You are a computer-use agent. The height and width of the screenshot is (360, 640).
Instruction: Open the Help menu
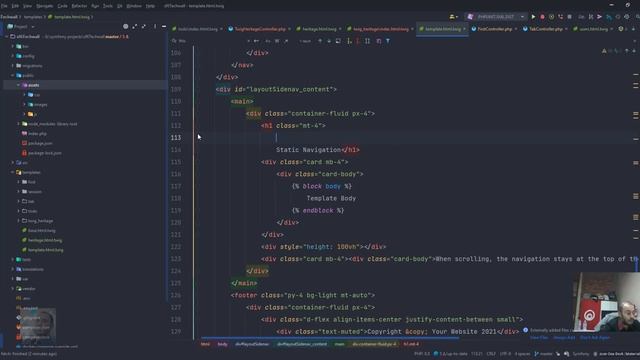[x=150, y=6]
